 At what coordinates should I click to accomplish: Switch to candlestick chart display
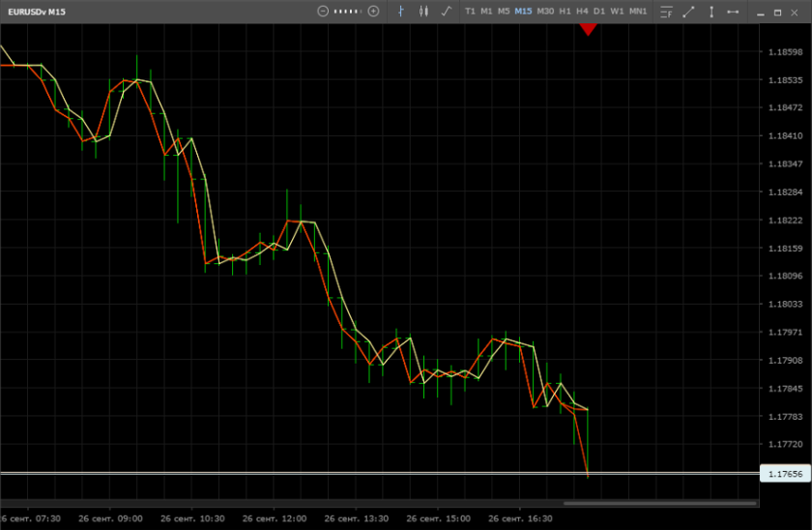coord(423,12)
